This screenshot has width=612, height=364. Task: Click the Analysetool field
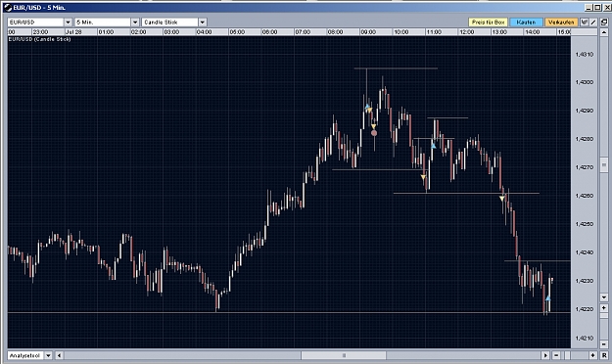pos(25,355)
